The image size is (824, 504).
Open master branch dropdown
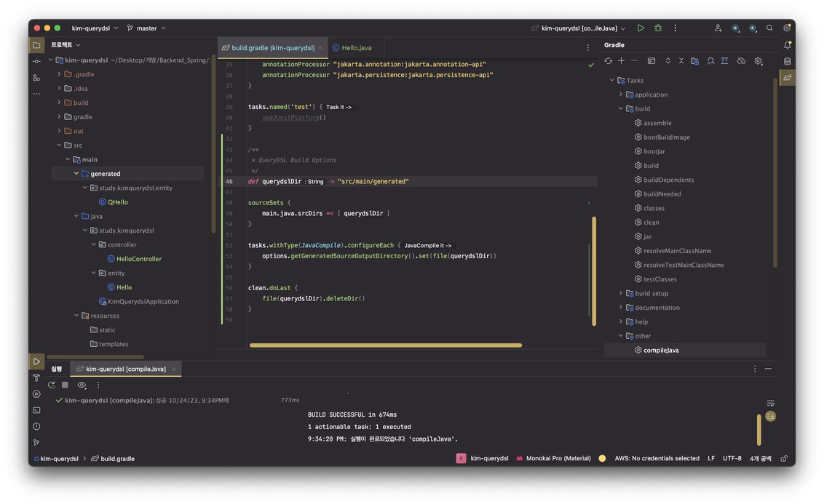(146, 28)
